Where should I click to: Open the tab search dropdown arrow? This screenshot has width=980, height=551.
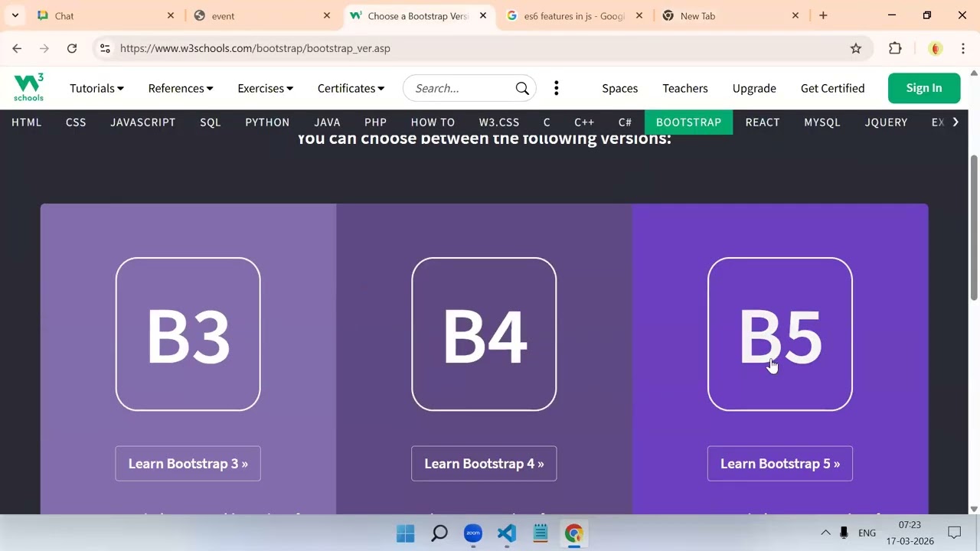point(15,15)
